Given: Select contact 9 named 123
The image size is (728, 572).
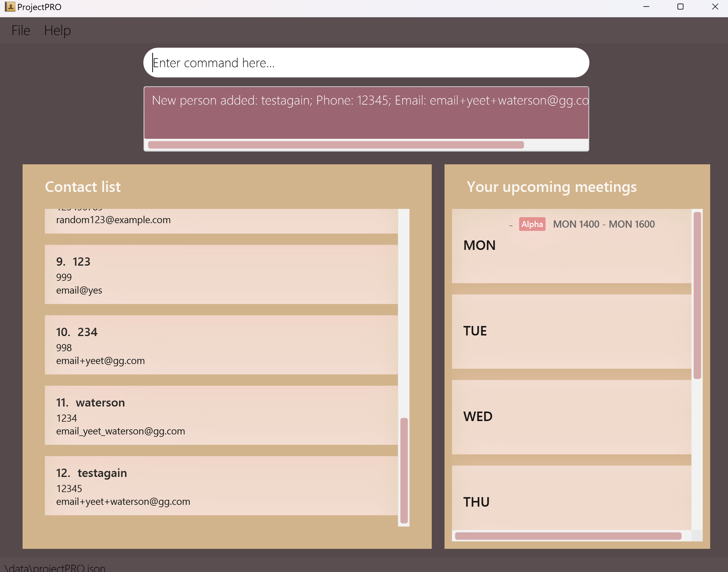Looking at the screenshot, I should pos(221,274).
